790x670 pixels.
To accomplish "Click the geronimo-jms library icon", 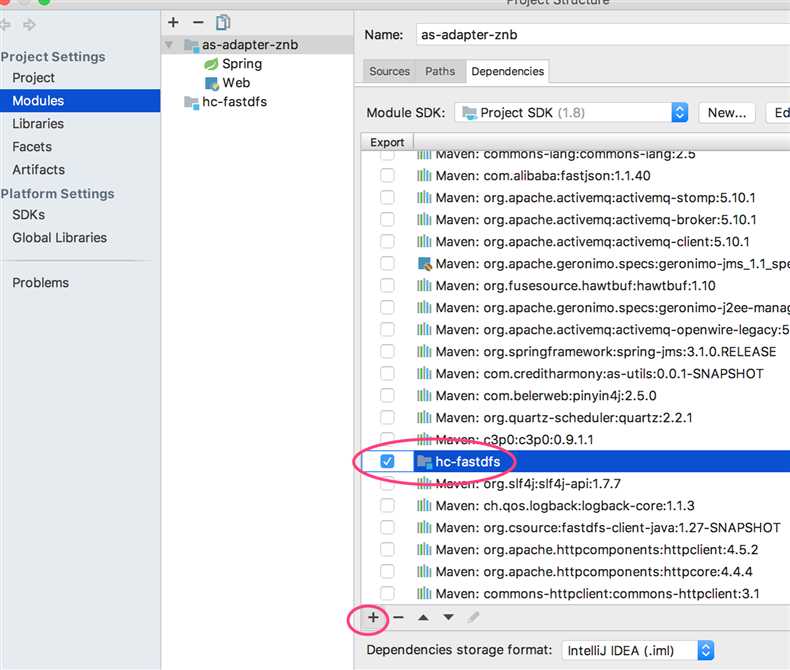I will 425,264.
